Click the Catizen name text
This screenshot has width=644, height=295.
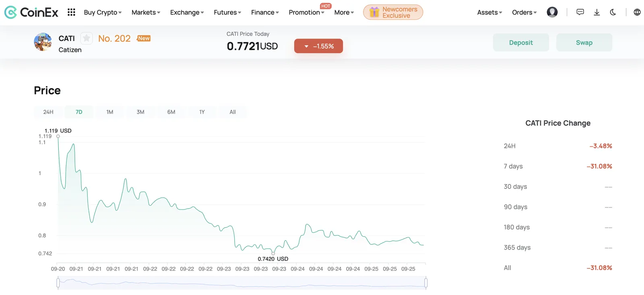pos(70,50)
